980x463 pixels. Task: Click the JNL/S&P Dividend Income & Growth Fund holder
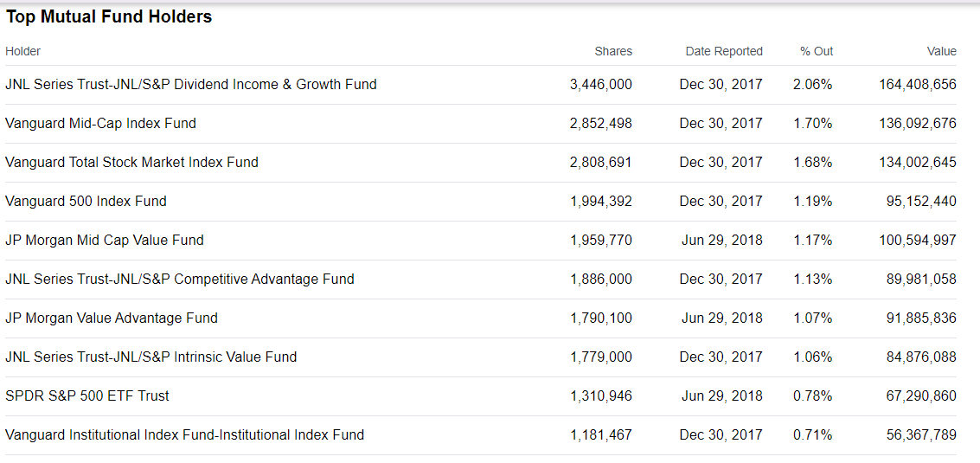190,85
